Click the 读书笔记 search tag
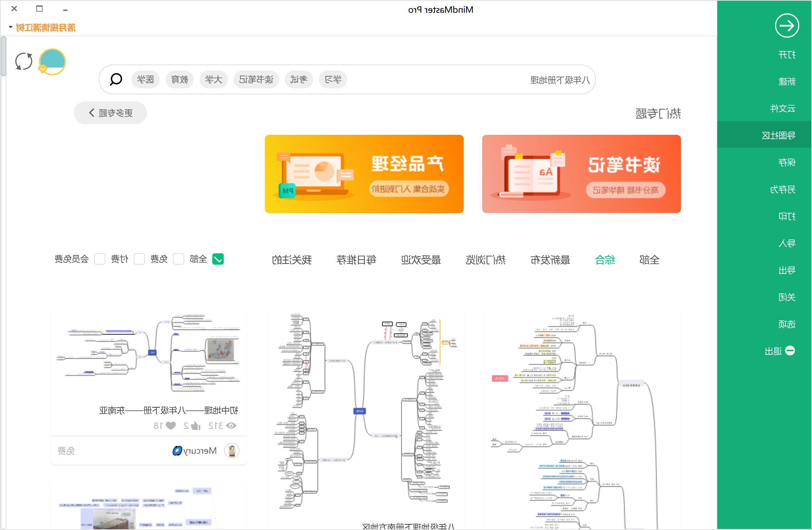Image resolution: width=812 pixels, height=530 pixels. coord(256,79)
